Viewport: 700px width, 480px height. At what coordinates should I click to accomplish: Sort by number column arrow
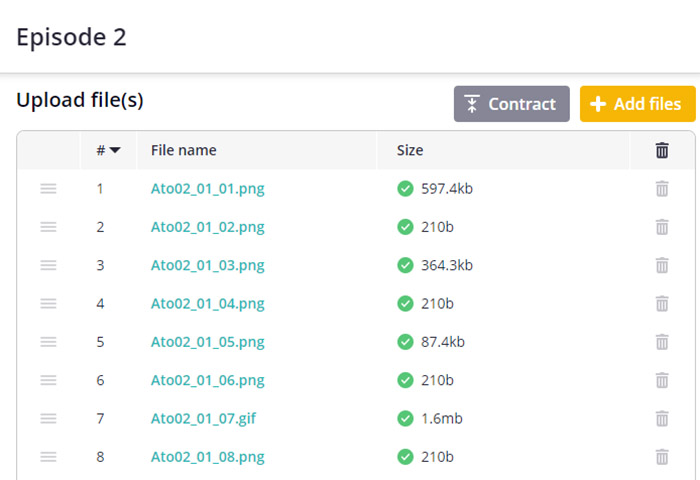[115, 151]
